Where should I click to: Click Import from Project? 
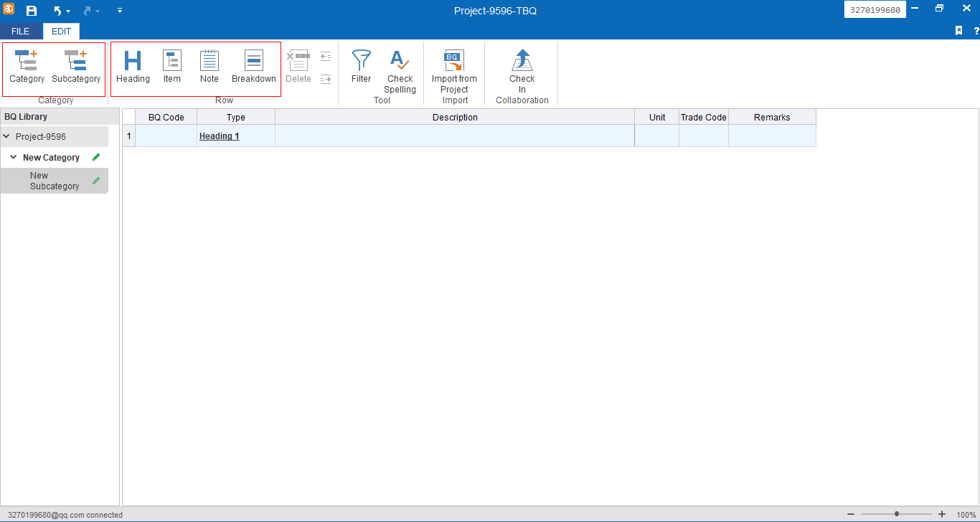454,70
